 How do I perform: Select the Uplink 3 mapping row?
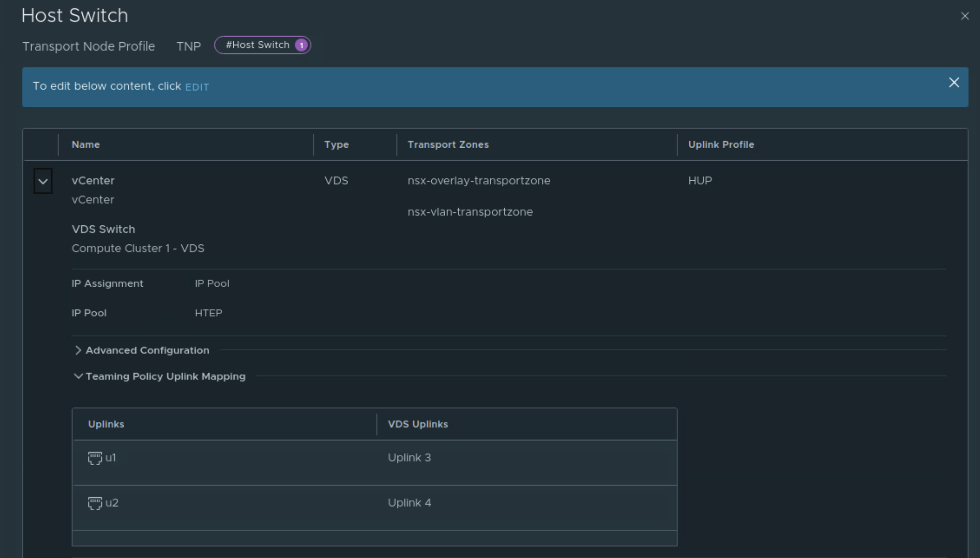(409, 458)
